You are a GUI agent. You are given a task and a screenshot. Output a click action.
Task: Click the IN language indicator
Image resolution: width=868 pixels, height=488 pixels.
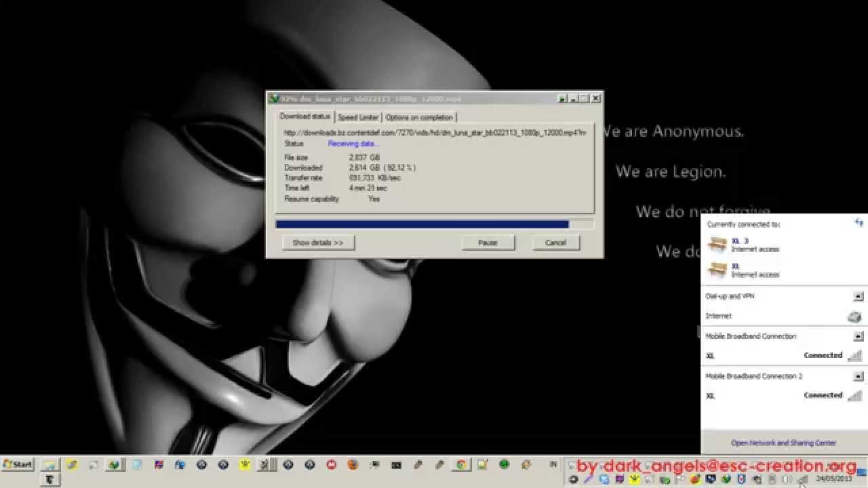click(x=553, y=464)
